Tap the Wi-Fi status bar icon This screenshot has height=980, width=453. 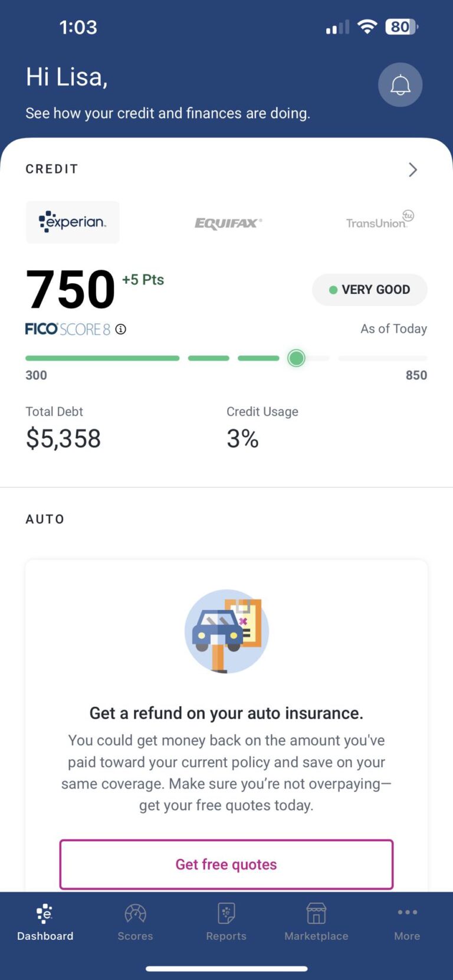click(x=367, y=27)
